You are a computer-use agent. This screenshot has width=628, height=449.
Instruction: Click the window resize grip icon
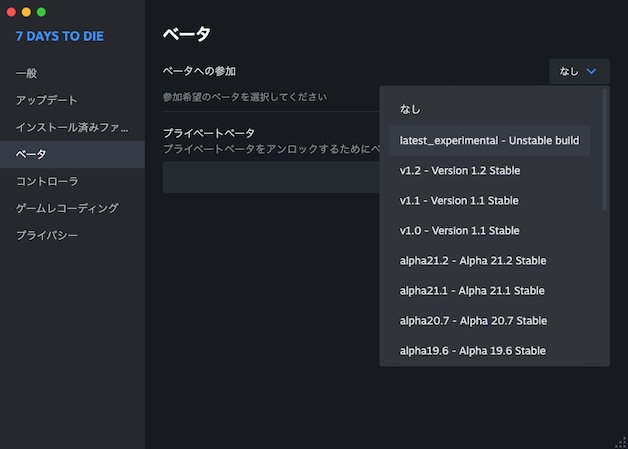click(620, 441)
